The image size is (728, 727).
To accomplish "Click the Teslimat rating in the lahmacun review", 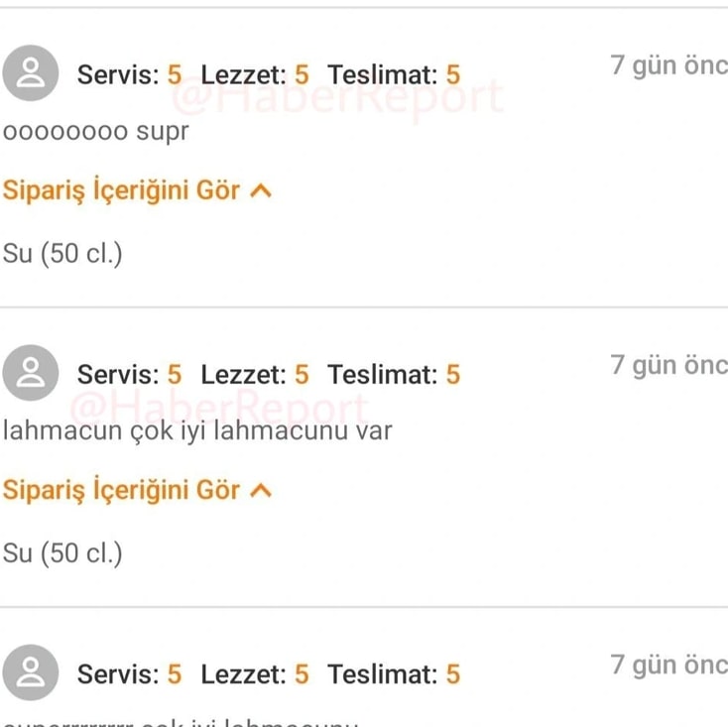I will point(394,375).
